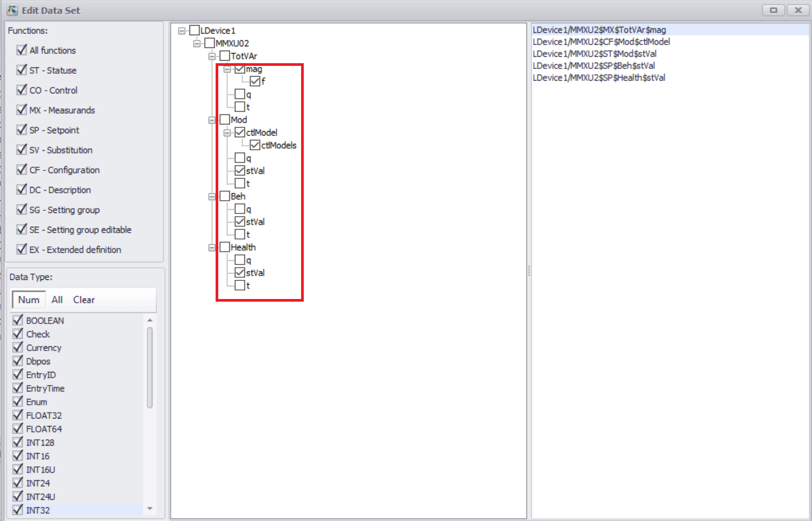Viewport: 812px width, 521px height.
Task: Uncheck the FLOAT32 data type
Action: (x=18, y=415)
